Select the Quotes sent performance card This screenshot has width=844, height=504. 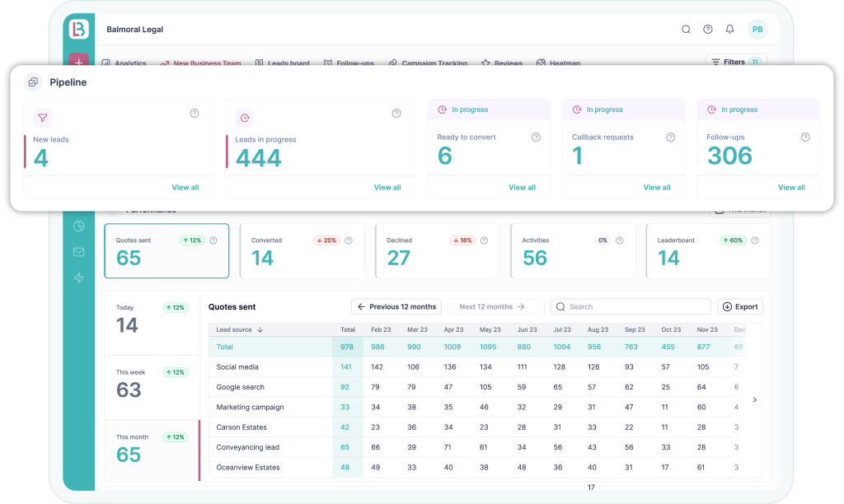[166, 250]
